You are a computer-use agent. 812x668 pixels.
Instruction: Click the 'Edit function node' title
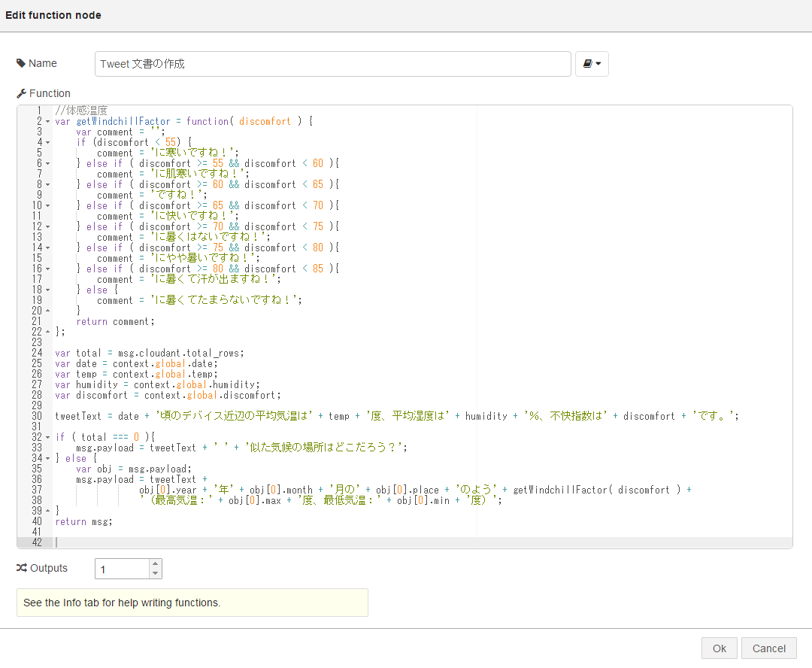pyautogui.click(x=53, y=15)
